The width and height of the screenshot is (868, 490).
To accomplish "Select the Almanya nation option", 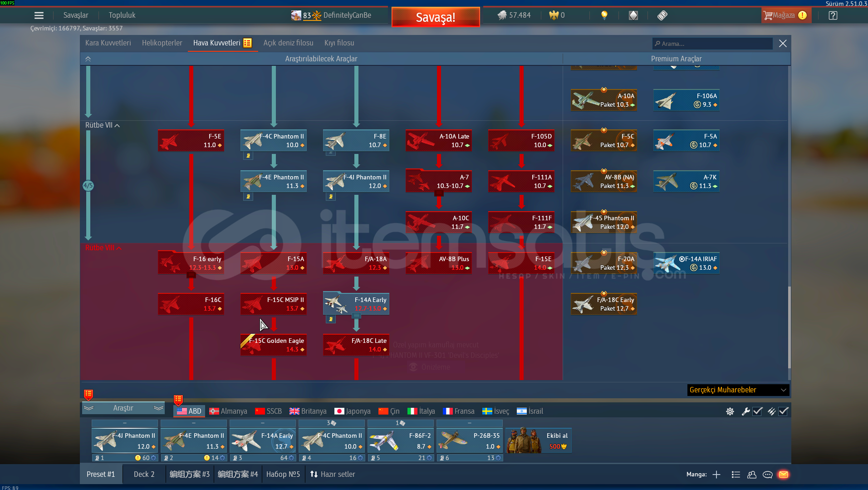I will (x=228, y=411).
